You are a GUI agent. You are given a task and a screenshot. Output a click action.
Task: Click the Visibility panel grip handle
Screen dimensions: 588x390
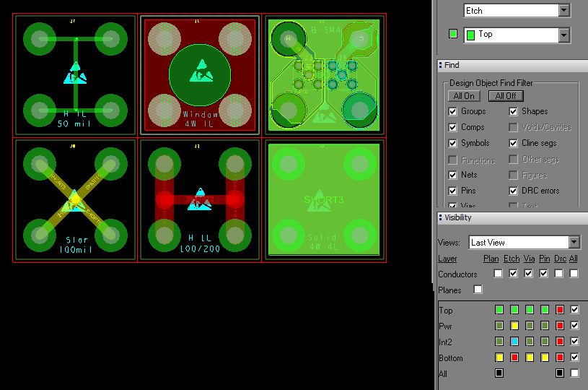[x=441, y=217]
